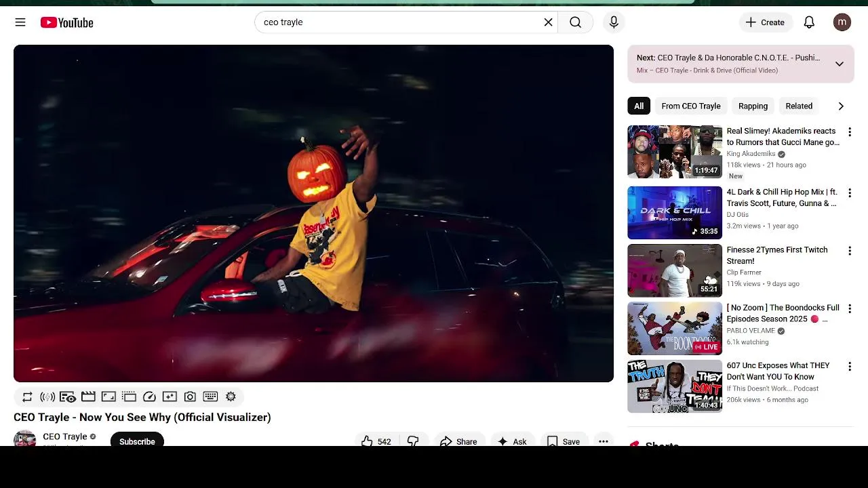Select the From CEO Trayle chip
This screenshot has width=868, height=488.
[x=691, y=106]
